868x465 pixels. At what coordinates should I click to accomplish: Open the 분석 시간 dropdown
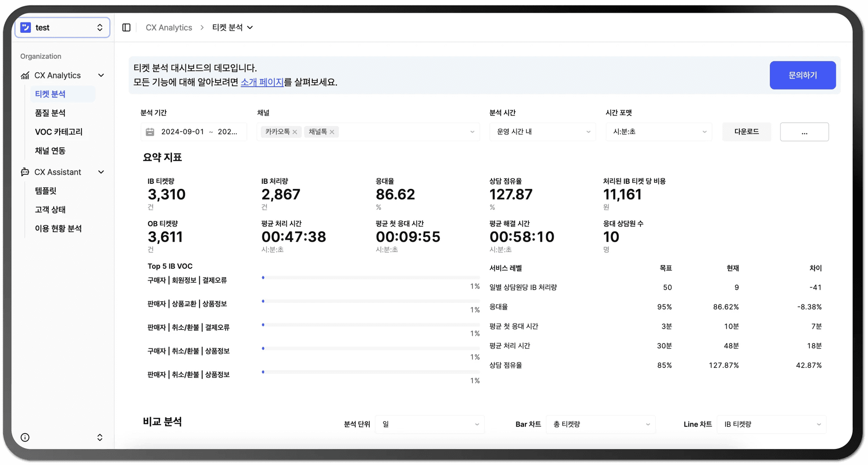click(542, 132)
